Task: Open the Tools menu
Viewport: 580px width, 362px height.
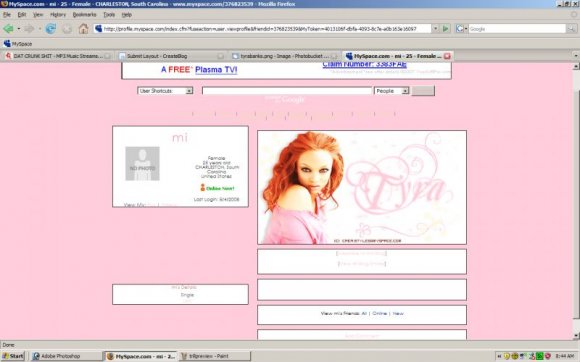Action: pyautogui.click(x=109, y=15)
